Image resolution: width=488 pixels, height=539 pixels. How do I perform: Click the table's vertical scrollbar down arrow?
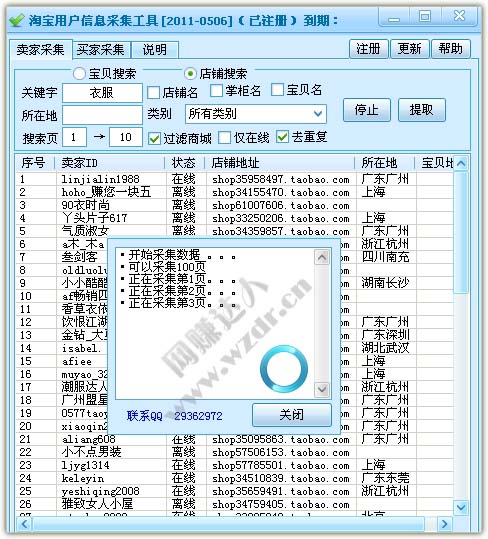[x=461, y=507]
